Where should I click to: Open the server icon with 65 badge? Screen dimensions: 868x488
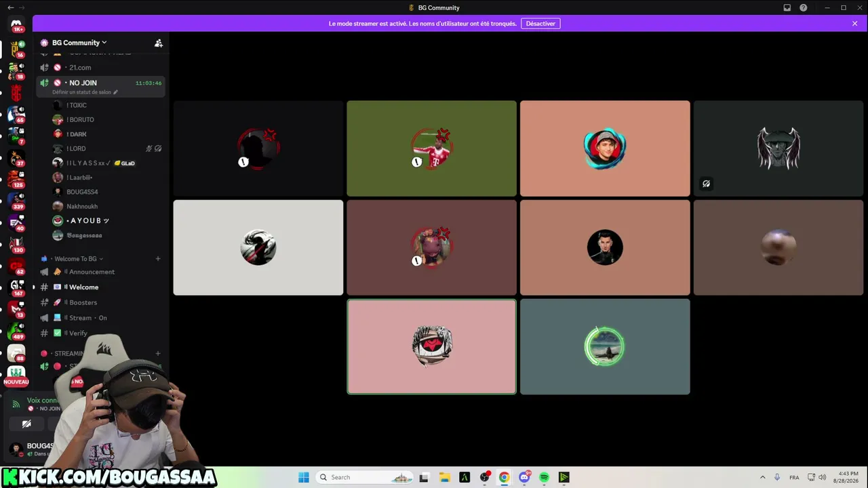point(16,114)
